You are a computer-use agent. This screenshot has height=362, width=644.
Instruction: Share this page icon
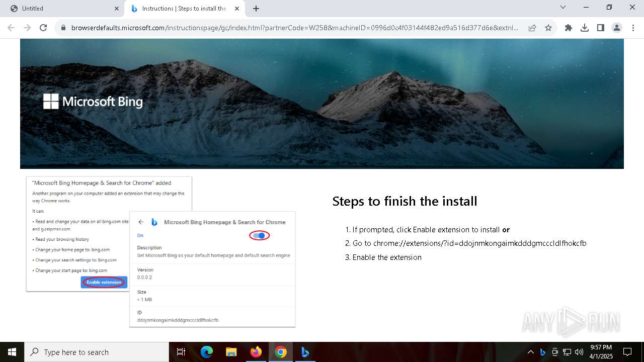(532, 28)
